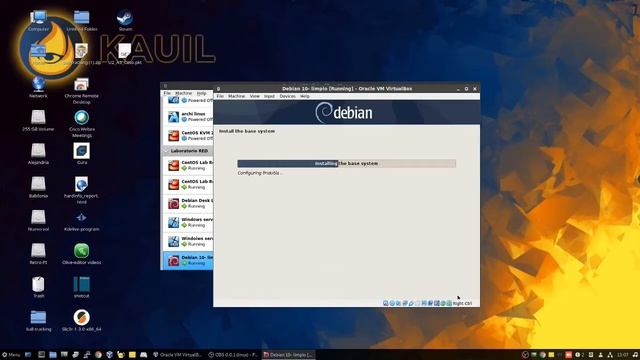Select the archi linux virtual machine
This screenshot has height=360, width=640.
click(188, 117)
